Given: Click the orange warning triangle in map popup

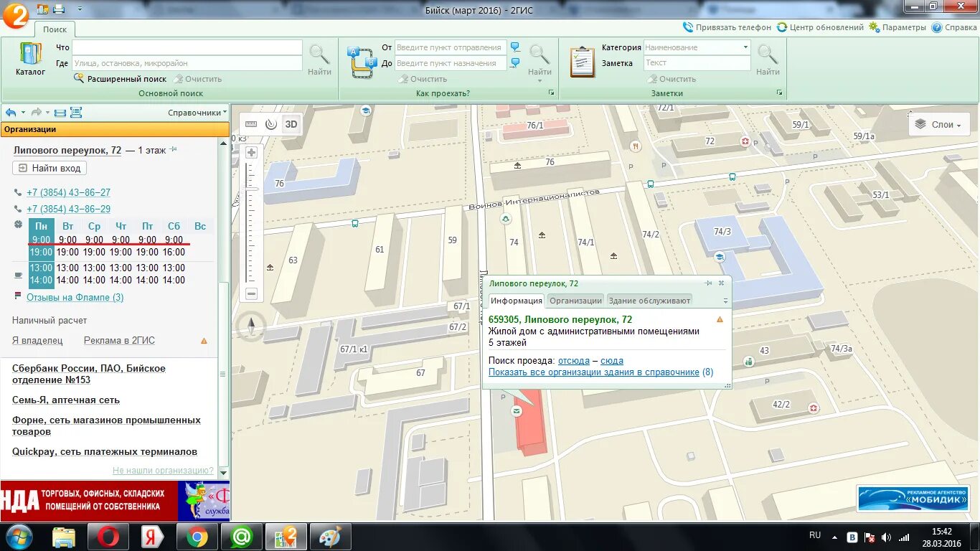Looking at the screenshot, I should point(720,319).
